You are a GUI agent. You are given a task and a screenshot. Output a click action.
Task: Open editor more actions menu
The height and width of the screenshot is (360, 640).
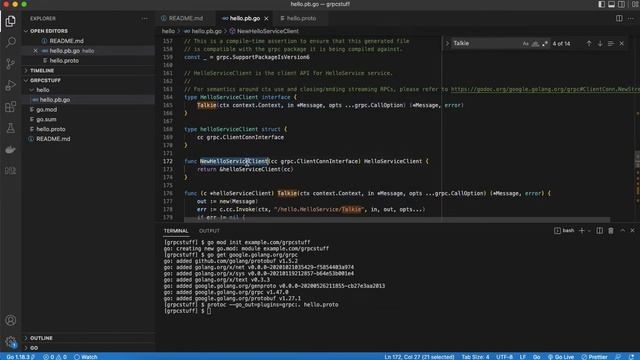631,18
